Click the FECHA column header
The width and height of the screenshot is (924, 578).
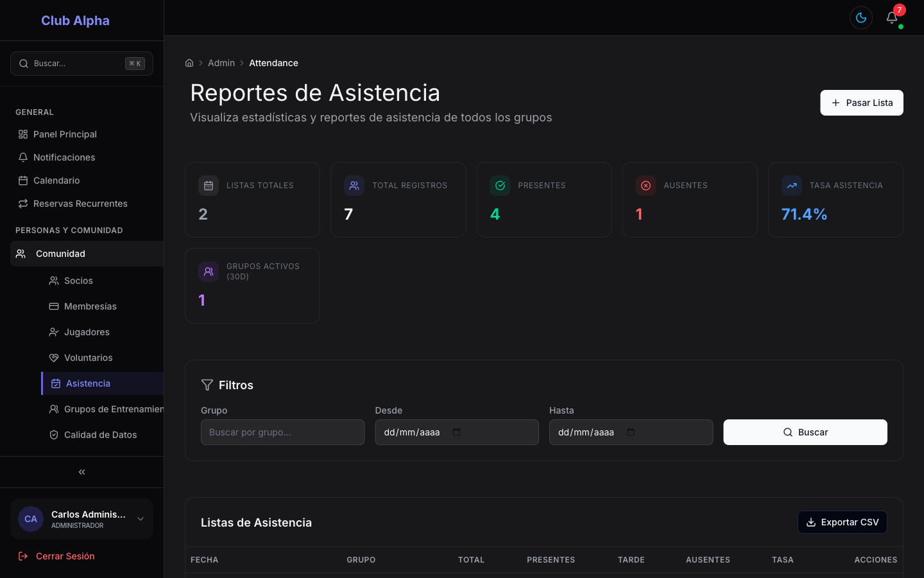point(204,560)
